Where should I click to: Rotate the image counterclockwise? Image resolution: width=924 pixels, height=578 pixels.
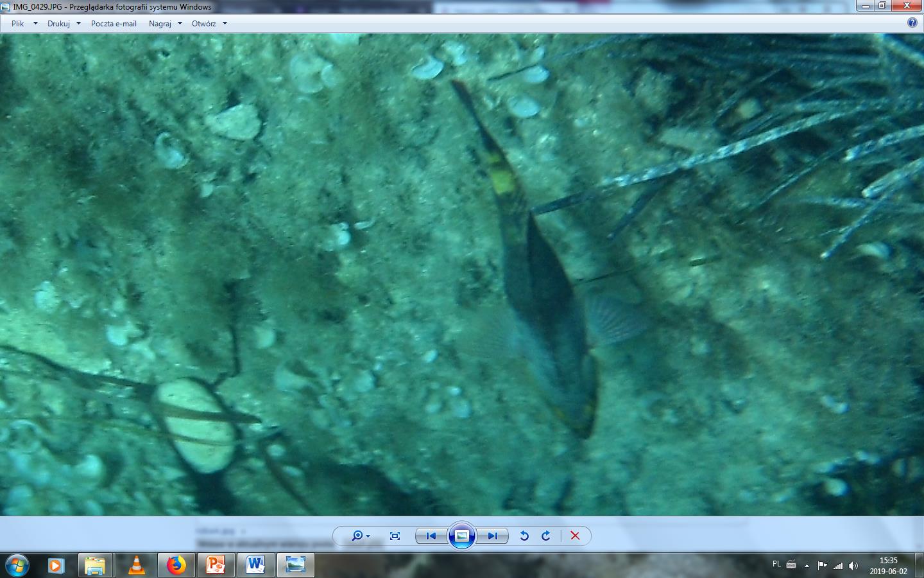524,536
